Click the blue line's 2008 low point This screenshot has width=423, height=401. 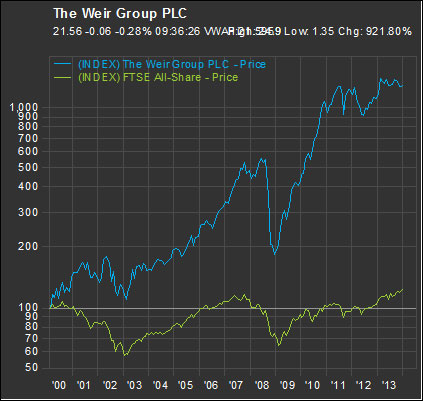click(275, 254)
